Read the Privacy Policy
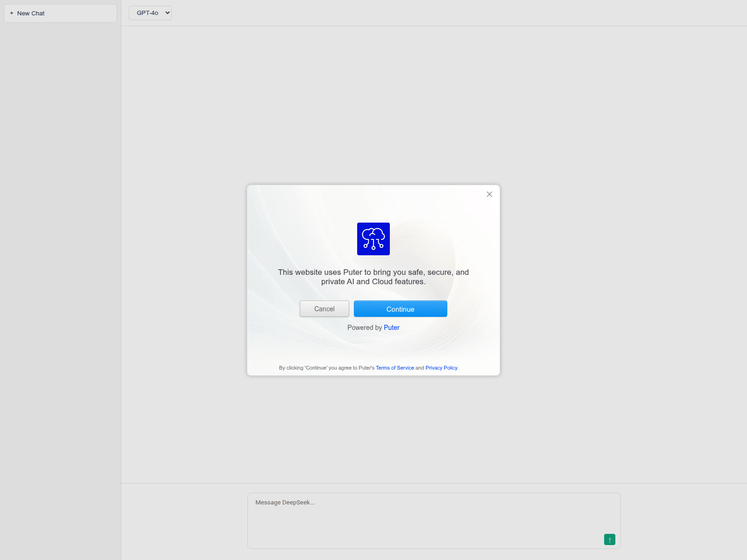747x560 pixels. [x=441, y=368]
